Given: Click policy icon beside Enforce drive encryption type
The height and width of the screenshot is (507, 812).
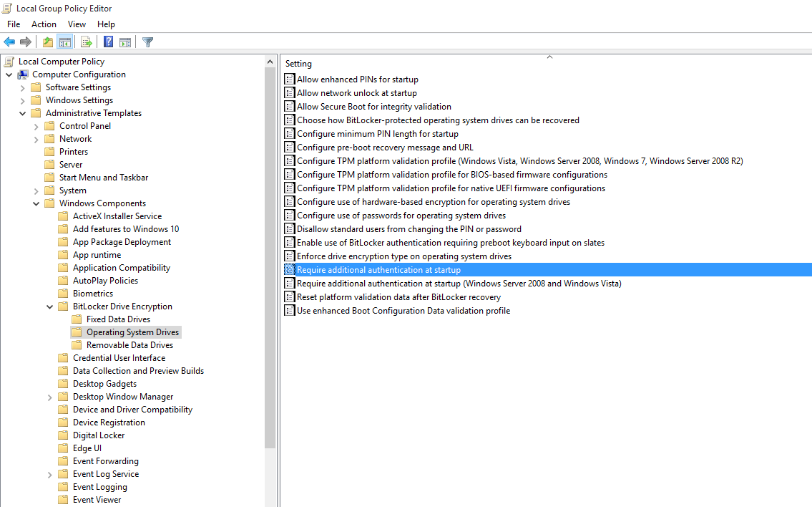Looking at the screenshot, I should tap(290, 256).
